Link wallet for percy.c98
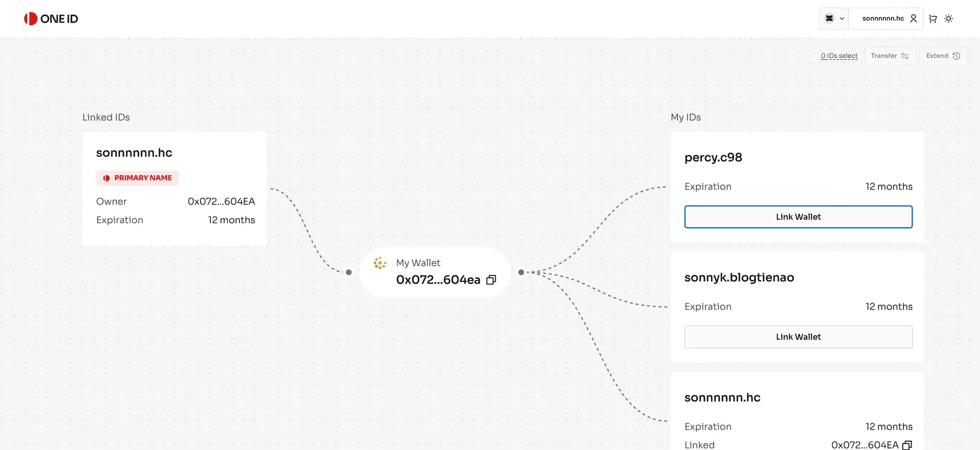This screenshot has width=980, height=450. pos(798,217)
